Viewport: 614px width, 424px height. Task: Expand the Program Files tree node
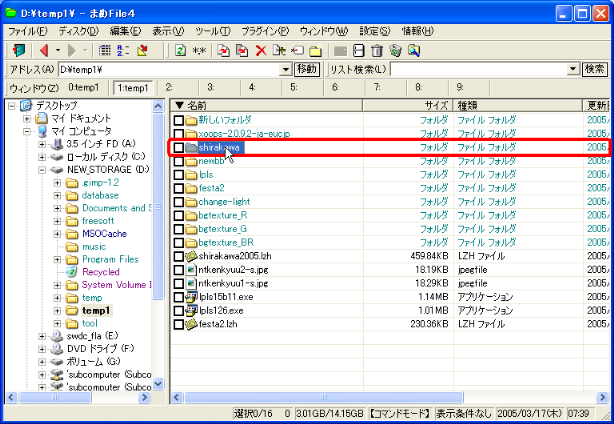[x=57, y=259]
